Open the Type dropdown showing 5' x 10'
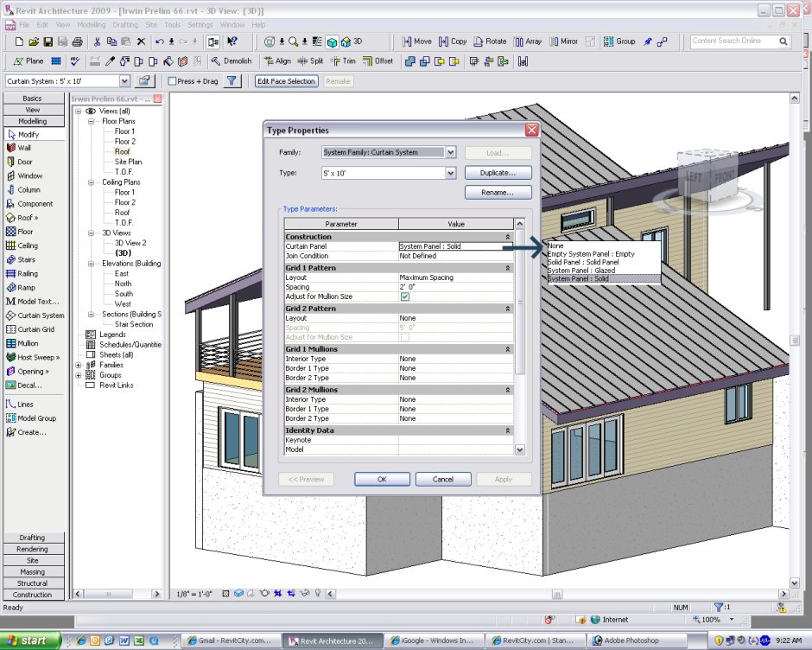Viewport: 812px width, 650px height. 451,173
